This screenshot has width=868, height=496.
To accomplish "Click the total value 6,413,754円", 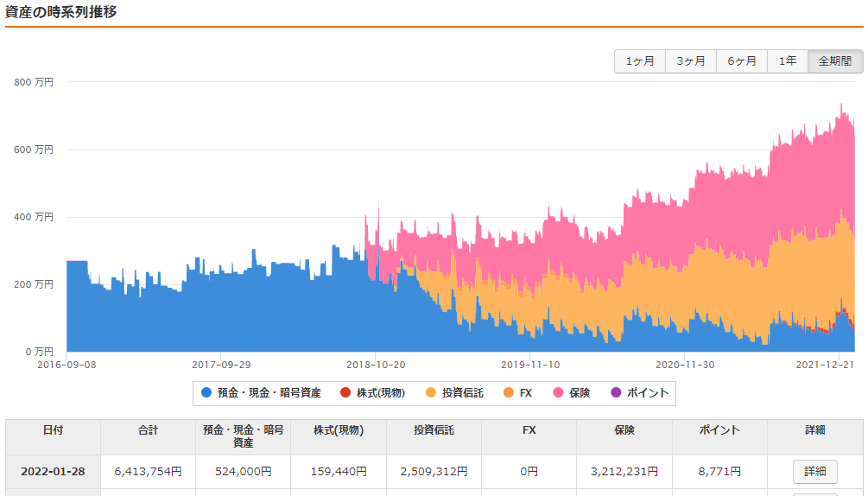I will pos(148,472).
